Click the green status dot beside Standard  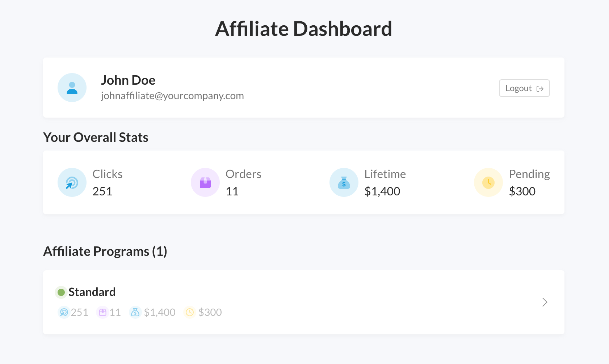point(61,292)
